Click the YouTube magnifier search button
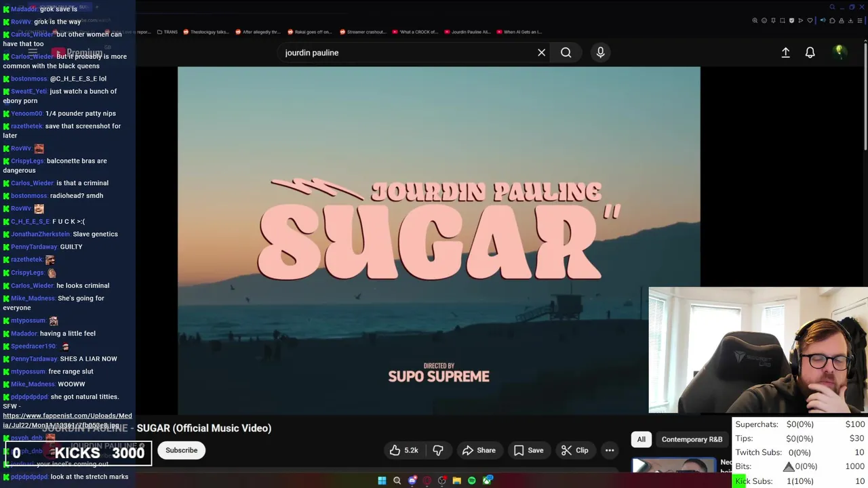This screenshot has height=488, width=868. (x=566, y=52)
